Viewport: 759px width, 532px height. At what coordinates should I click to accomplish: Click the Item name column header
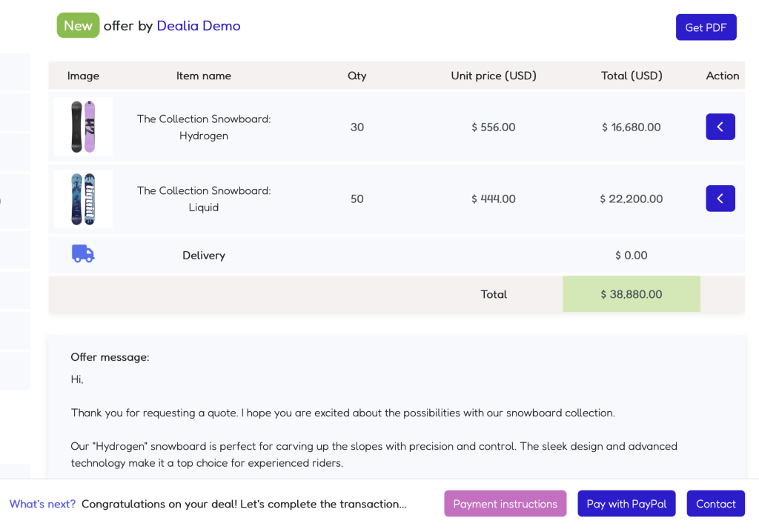point(204,76)
